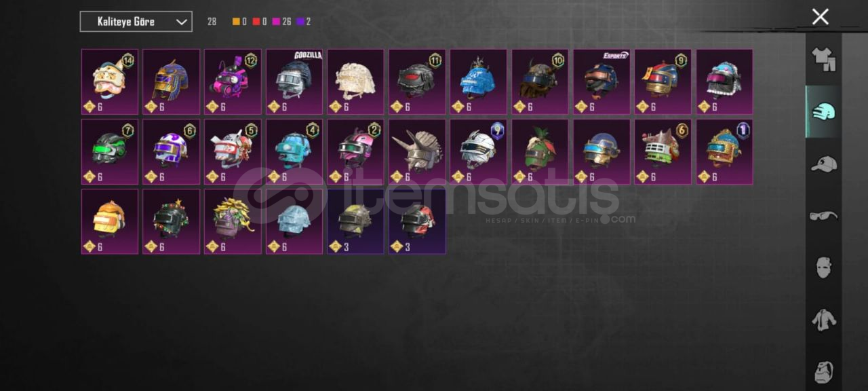868x391 pixels.
Task: Click the purple rarity count 2
Action: click(304, 22)
